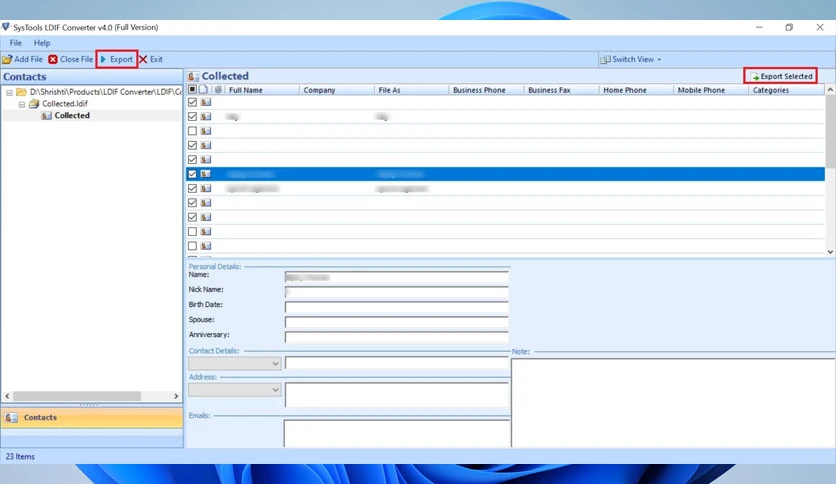This screenshot has width=836, height=484.
Task: Click the Export toolbar button
Action: pyautogui.click(x=117, y=59)
